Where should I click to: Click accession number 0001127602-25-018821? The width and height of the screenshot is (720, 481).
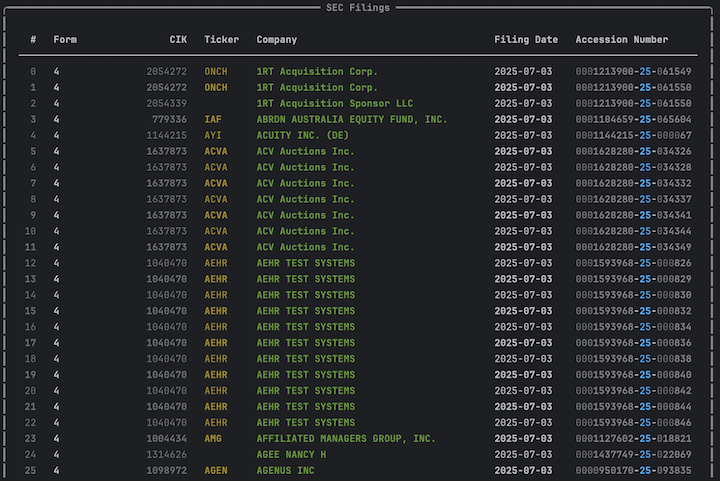[633, 438]
